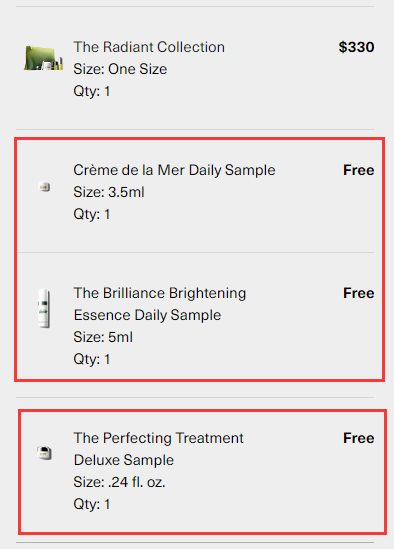Click the Size: 3.5ml text
The image size is (394, 549).
click(x=109, y=192)
